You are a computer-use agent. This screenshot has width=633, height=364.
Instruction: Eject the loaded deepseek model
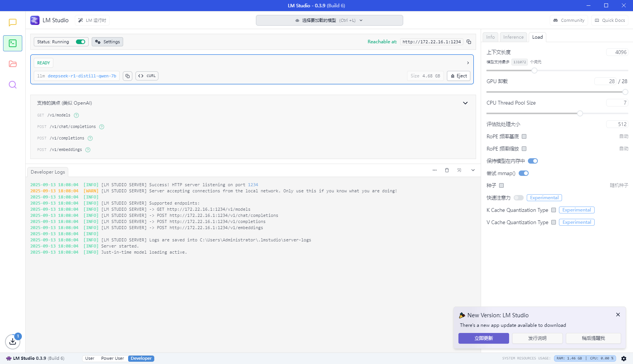click(x=458, y=76)
